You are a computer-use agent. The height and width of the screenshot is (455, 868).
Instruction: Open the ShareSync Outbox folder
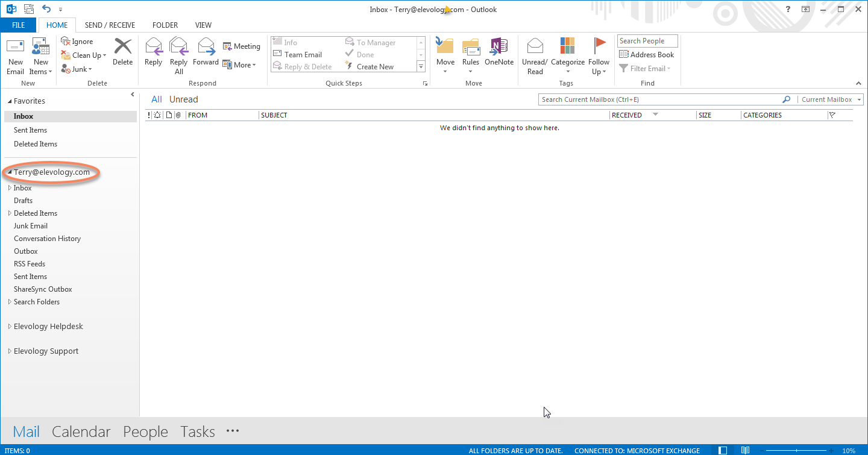(43, 289)
